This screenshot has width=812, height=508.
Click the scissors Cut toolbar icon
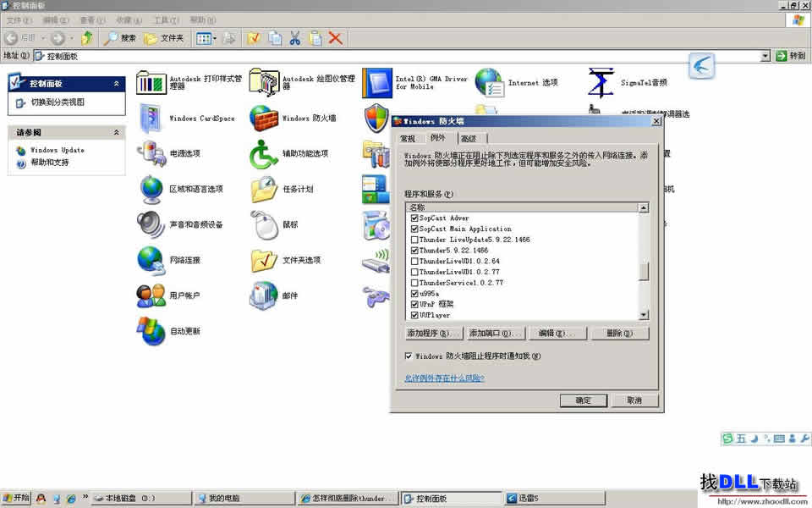point(294,38)
